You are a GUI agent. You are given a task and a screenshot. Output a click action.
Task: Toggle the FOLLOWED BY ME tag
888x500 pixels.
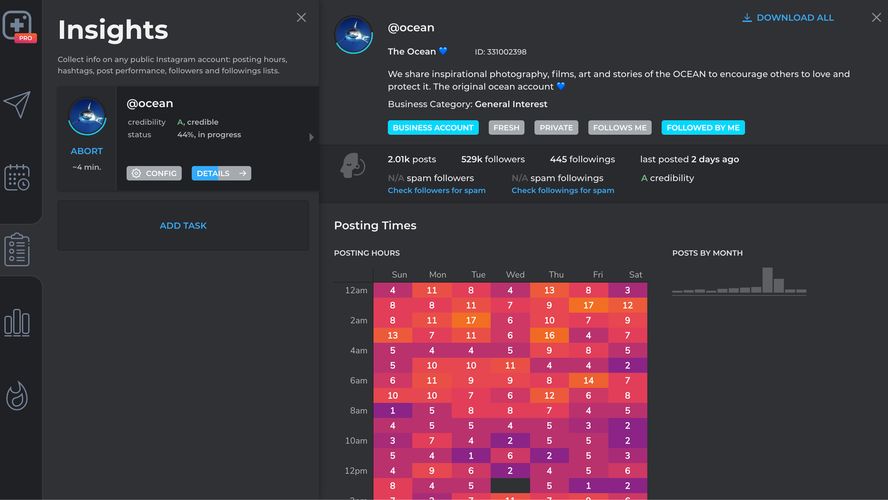(702, 128)
